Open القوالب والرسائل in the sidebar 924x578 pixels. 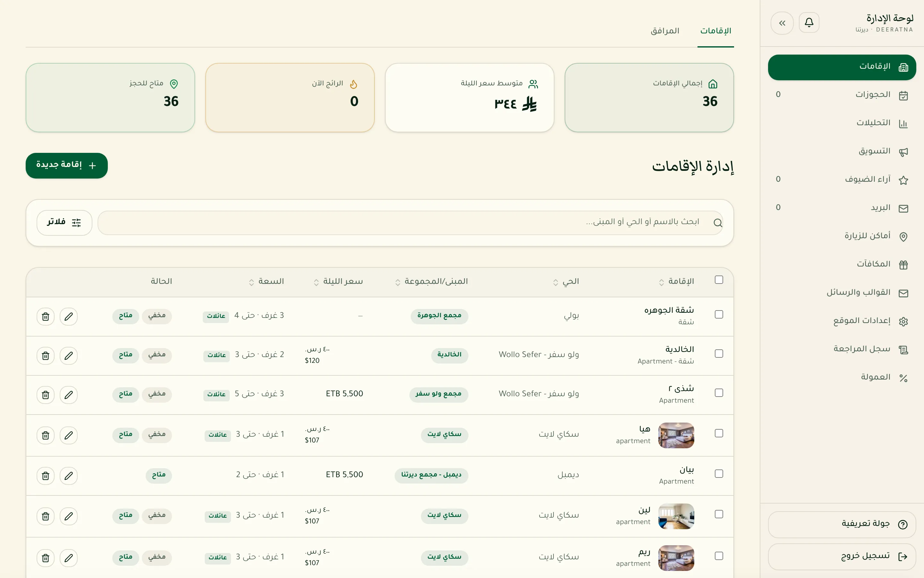tap(842, 293)
